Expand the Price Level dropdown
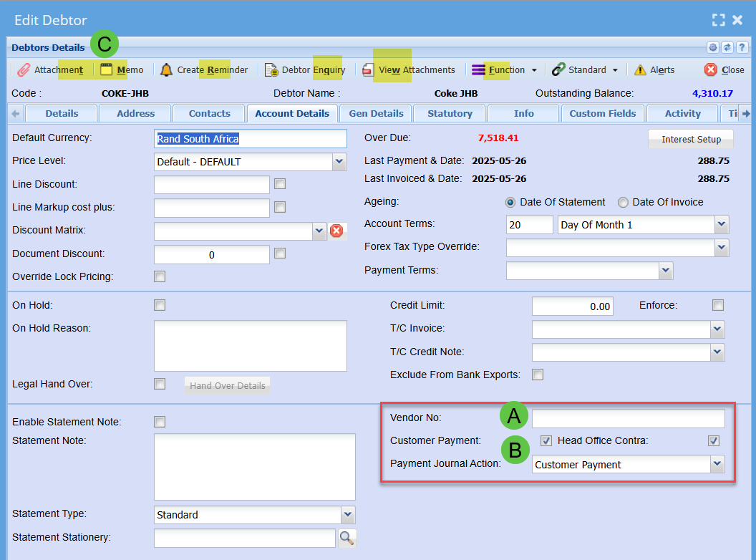This screenshot has width=756, height=560. click(339, 162)
